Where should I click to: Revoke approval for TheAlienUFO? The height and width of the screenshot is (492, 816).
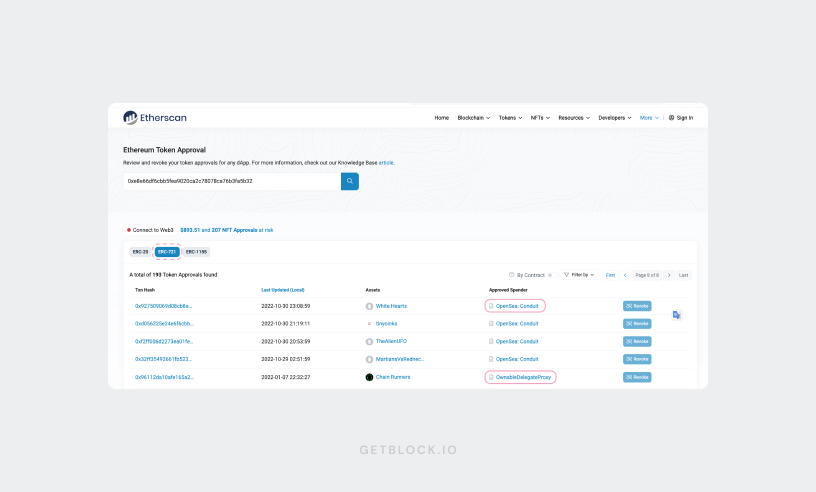tap(637, 342)
